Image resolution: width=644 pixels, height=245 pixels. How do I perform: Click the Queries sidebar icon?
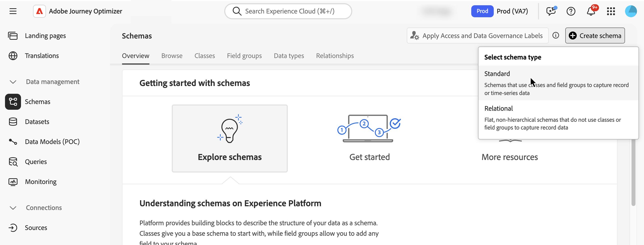pyautogui.click(x=13, y=162)
